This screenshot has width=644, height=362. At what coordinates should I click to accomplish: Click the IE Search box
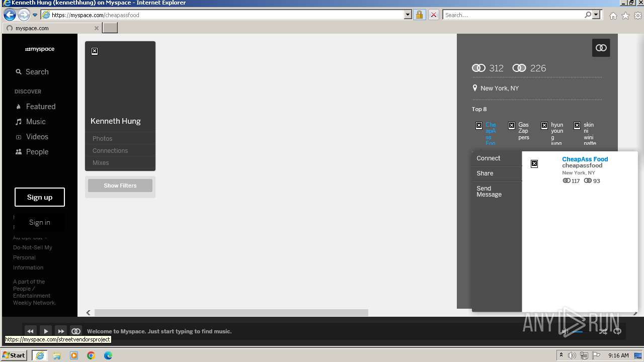(513, 15)
